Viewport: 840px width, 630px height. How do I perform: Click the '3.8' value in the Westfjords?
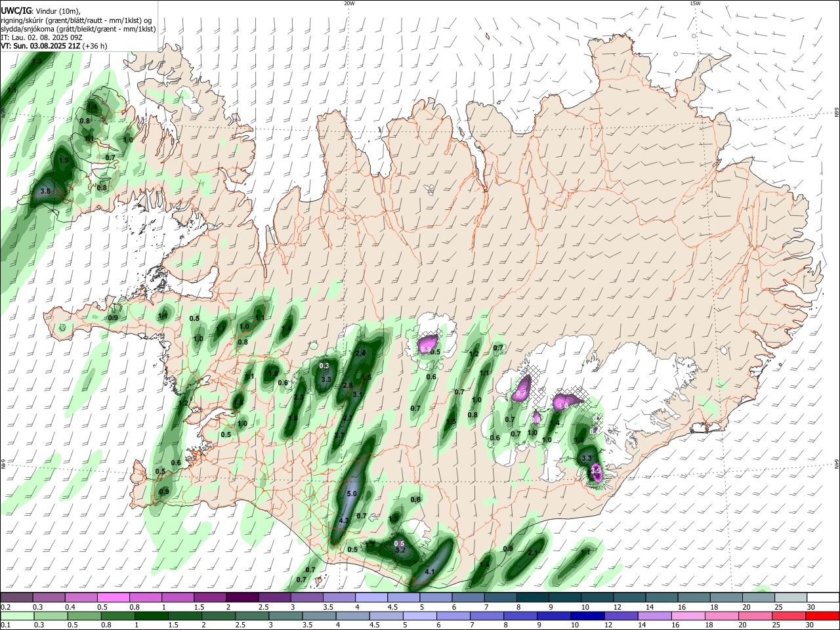(x=45, y=191)
